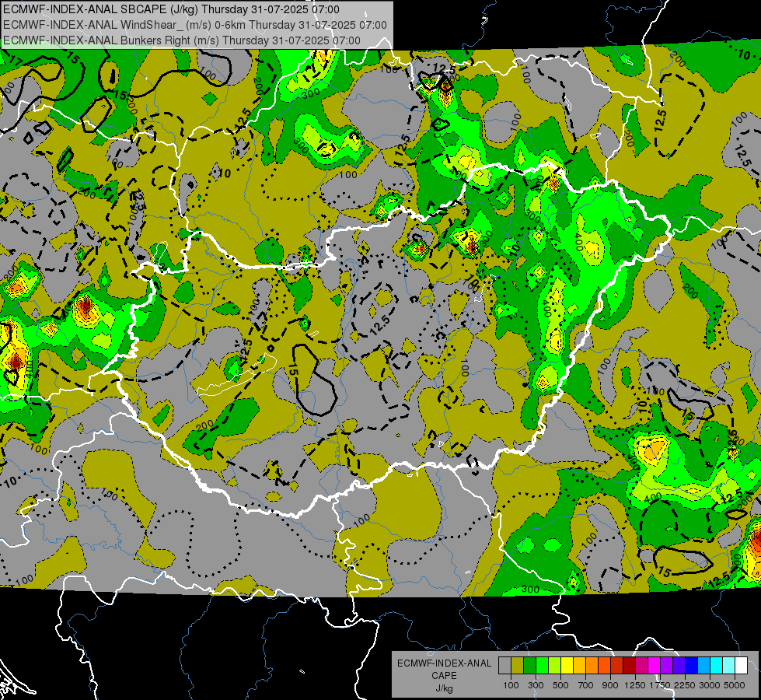The height and width of the screenshot is (700, 761).
Task: Select the pure yellow legend swatch
Action: 567,665
